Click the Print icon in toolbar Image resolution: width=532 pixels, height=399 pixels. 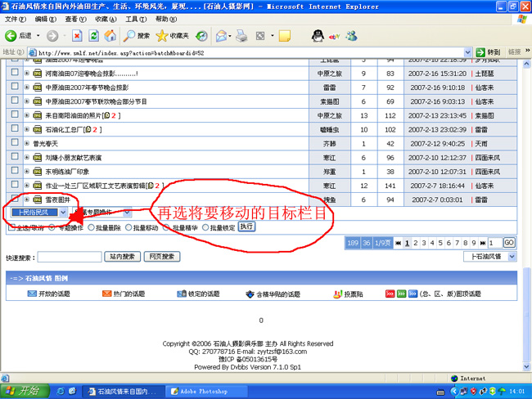pos(241,36)
